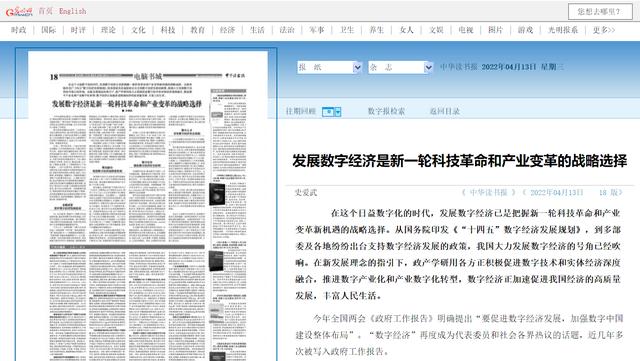
Task: Click the 您想去哪里 search field
Action: (600, 11)
